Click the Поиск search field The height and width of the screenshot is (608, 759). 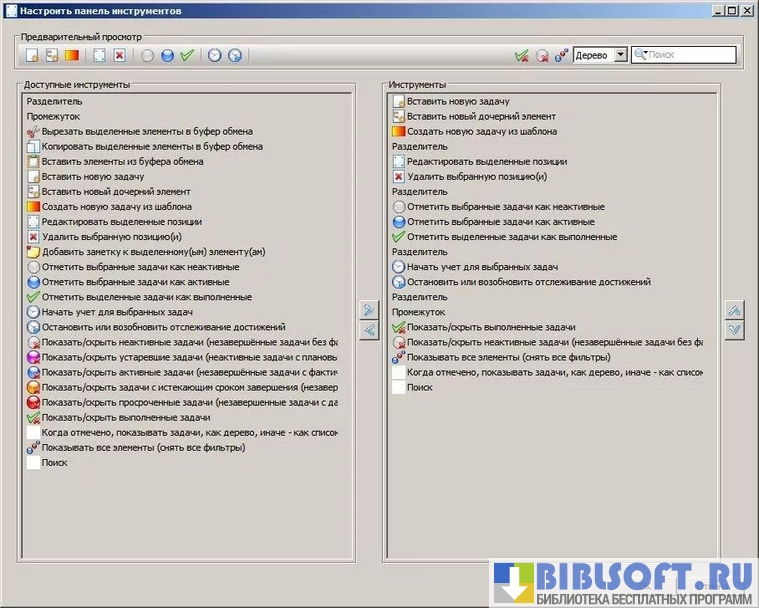pos(690,56)
